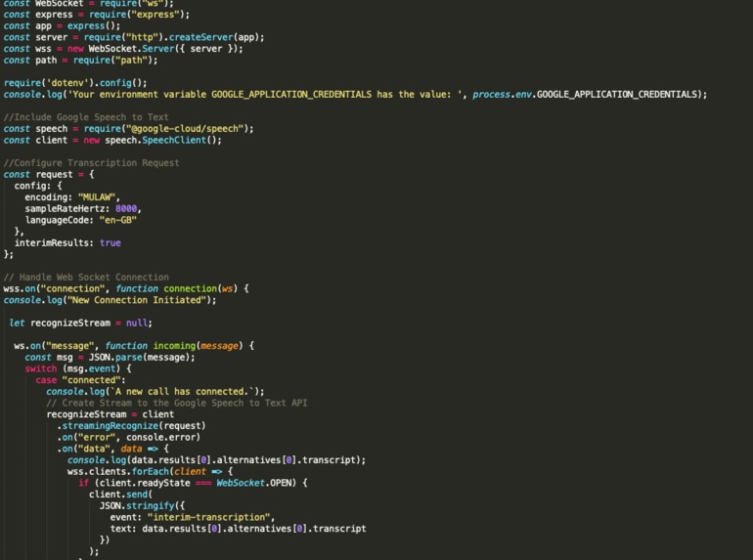Click createServer(app) in the server line
The height and width of the screenshot is (560, 753).
coord(216,37)
